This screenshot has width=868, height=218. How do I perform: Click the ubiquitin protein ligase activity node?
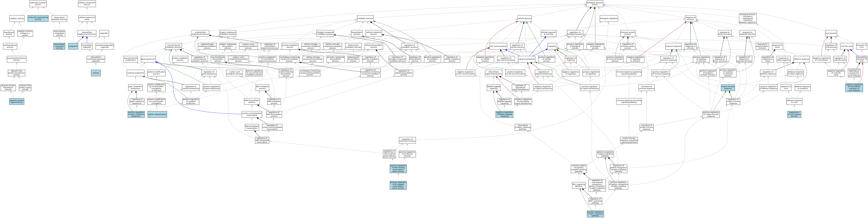[17, 101]
